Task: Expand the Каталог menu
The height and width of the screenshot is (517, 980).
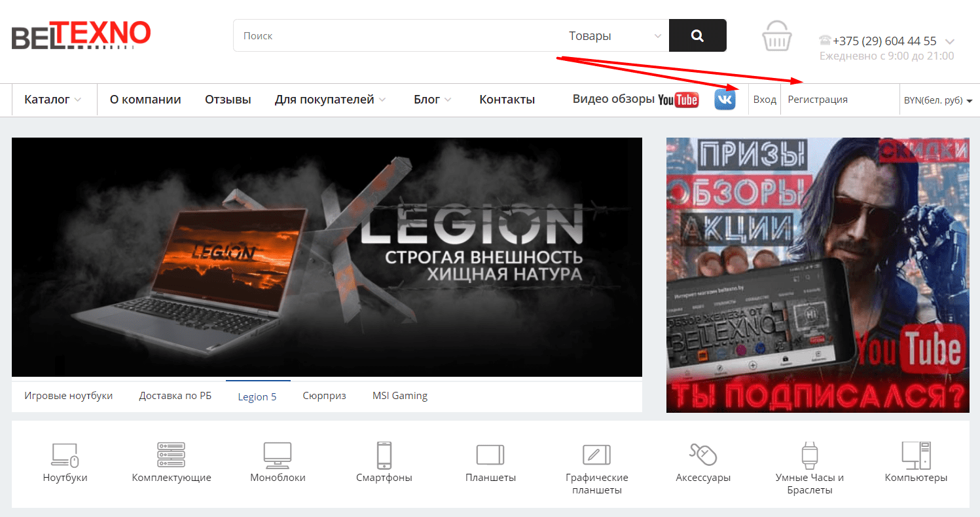Action: click(53, 100)
